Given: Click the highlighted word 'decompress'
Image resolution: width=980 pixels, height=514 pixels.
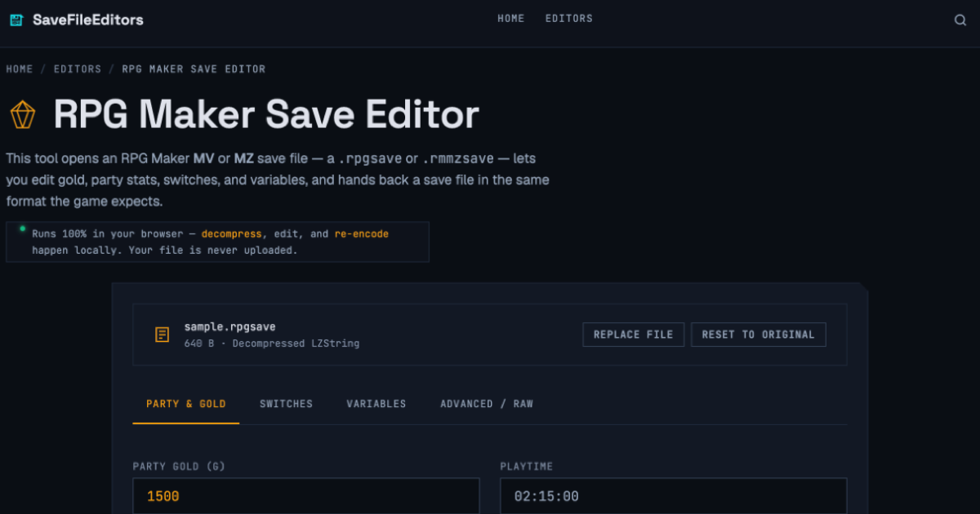Looking at the screenshot, I should 232,234.
